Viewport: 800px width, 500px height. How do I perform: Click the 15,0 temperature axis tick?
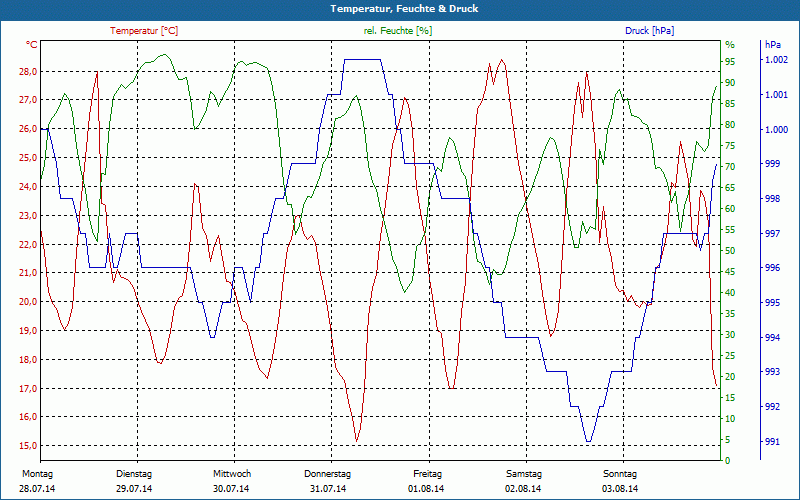[x=28, y=445]
